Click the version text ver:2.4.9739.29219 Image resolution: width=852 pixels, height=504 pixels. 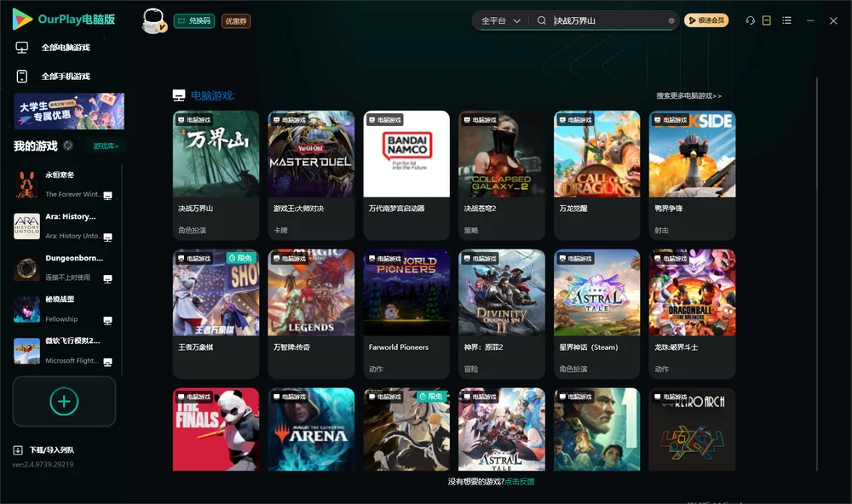click(x=43, y=464)
